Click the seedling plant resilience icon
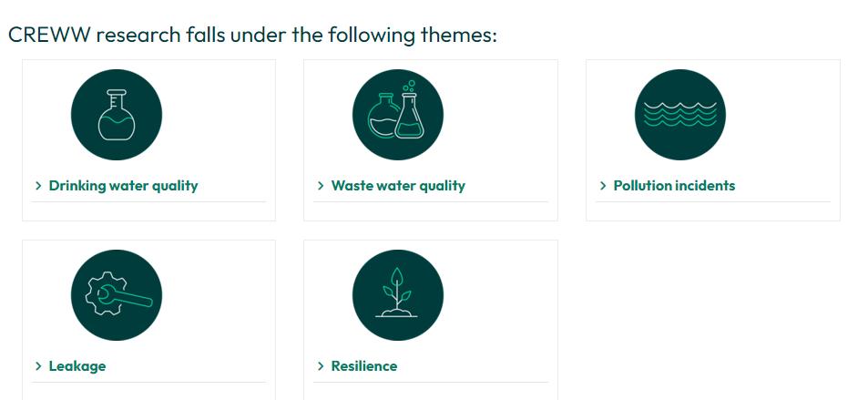 point(398,295)
